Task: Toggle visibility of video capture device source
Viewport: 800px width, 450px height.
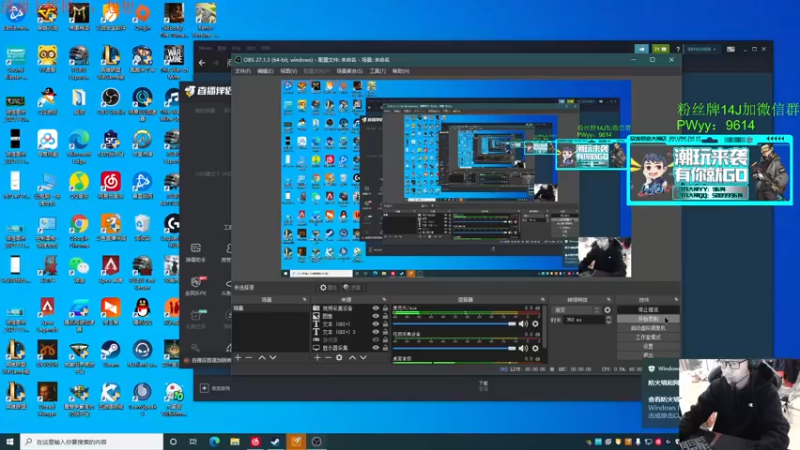Action: [376, 308]
